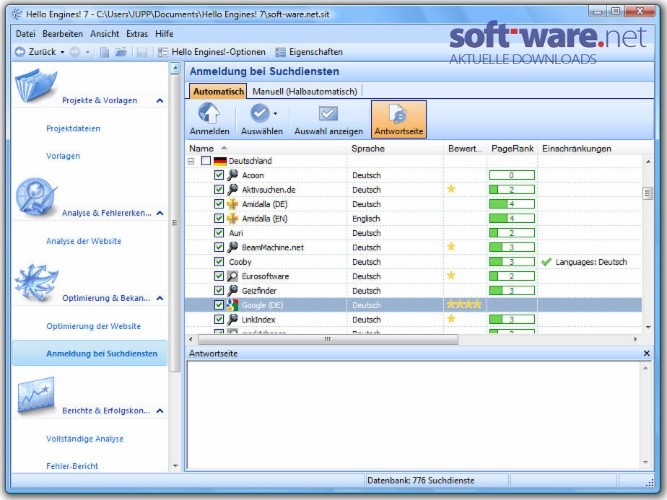Click the Google (DE) logo icon

[232, 305]
